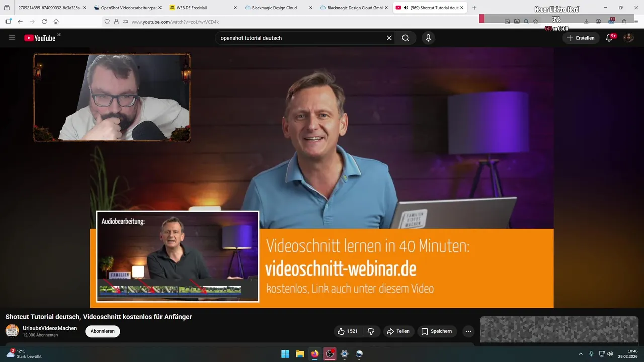Open the UrlaubsVideosMachen channel avatar
This screenshot has width=644, height=362.
(12, 331)
